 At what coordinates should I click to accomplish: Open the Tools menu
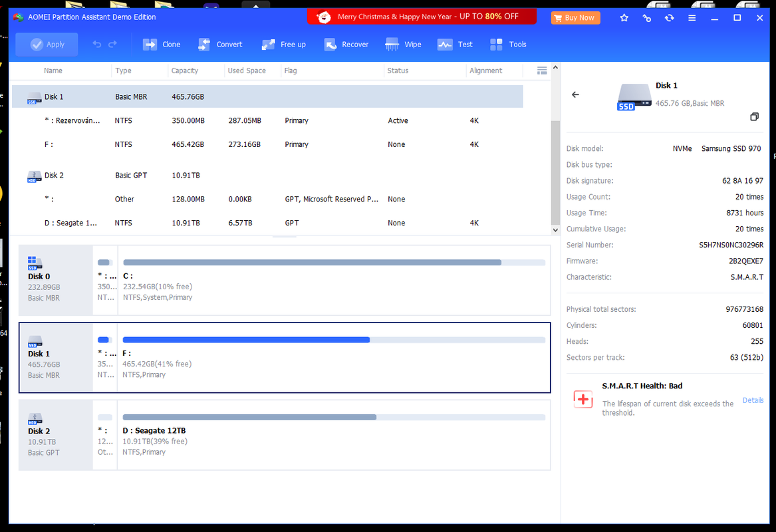pos(508,45)
